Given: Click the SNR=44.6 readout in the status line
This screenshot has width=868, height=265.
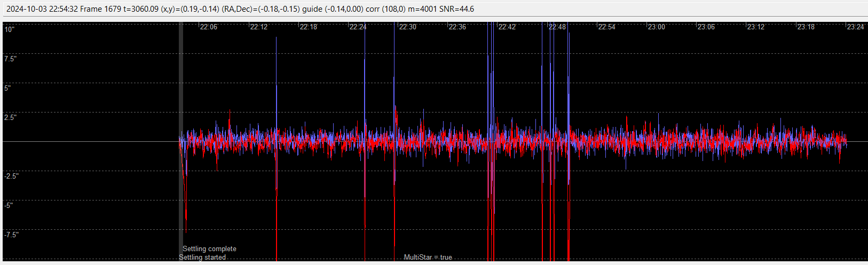Looking at the screenshot, I should click(456, 9).
